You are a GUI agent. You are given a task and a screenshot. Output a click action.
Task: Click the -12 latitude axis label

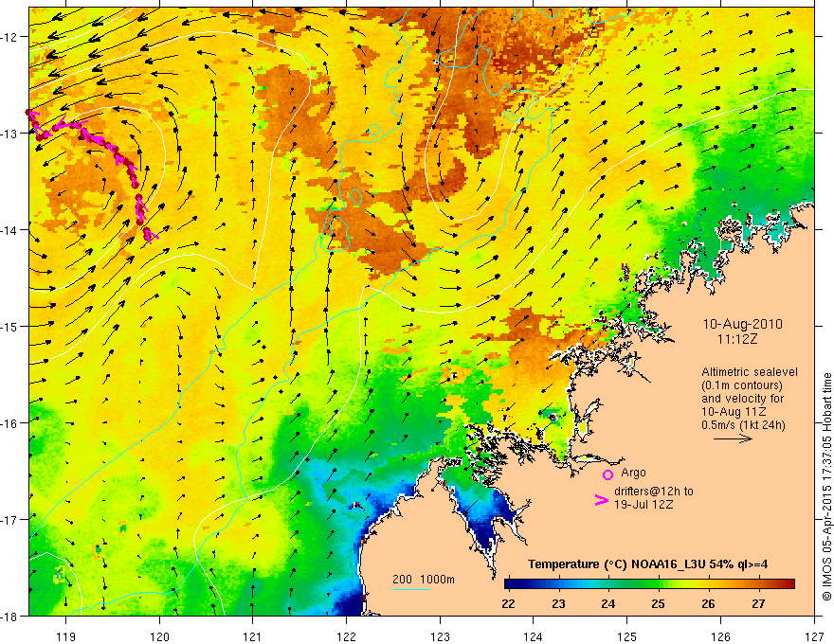coord(9,37)
